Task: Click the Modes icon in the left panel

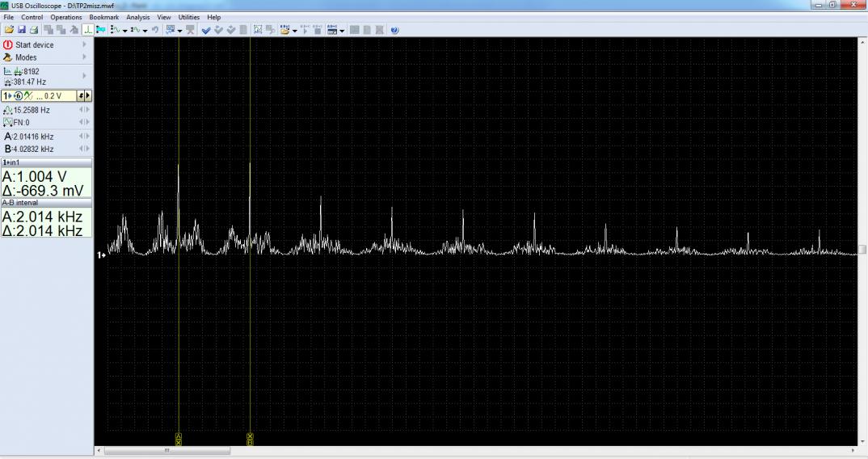Action: [8, 58]
